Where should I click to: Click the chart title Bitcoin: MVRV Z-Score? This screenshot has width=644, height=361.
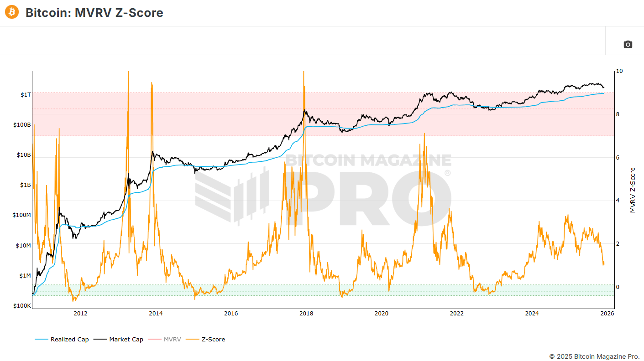pos(94,13)
